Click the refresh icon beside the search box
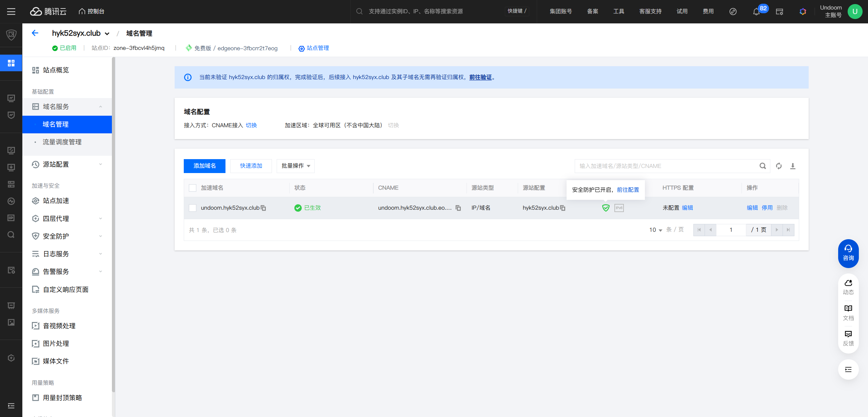Image resolution: width=868 pixels, height=417 pixels. [779, 166]
